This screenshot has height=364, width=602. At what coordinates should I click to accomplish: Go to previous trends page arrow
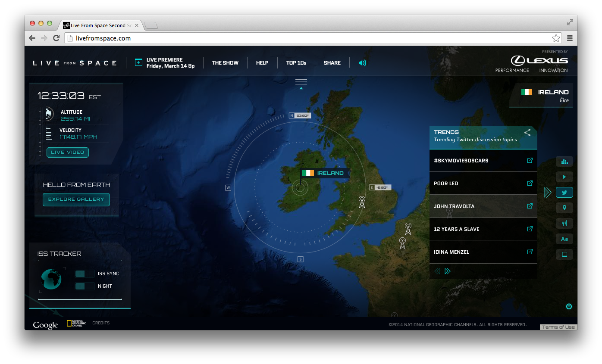437,271
